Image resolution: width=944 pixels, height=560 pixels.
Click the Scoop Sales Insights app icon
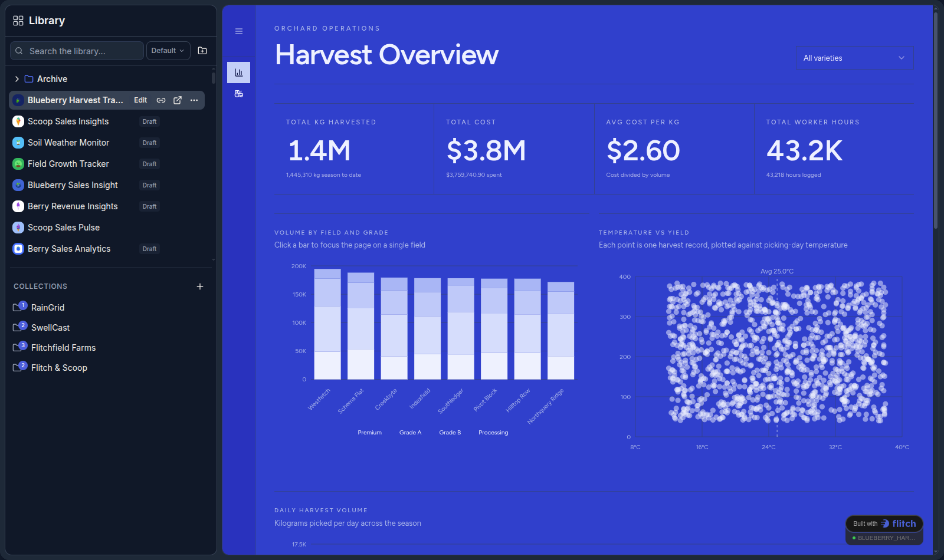18,121
